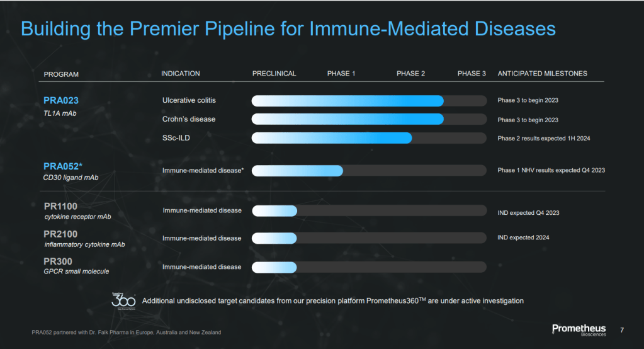Click the "IND expected Q4 2023" milestone text

pos(528,213)
